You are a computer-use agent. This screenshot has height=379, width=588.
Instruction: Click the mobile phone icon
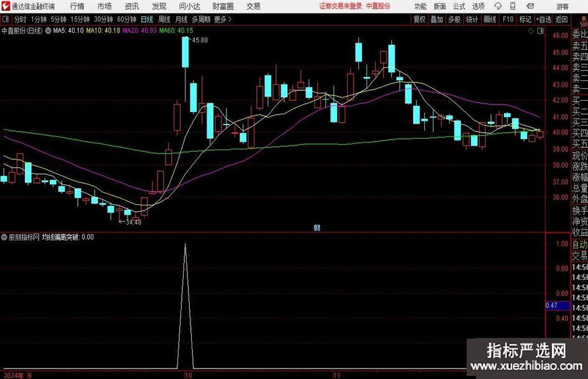point(513,6)
